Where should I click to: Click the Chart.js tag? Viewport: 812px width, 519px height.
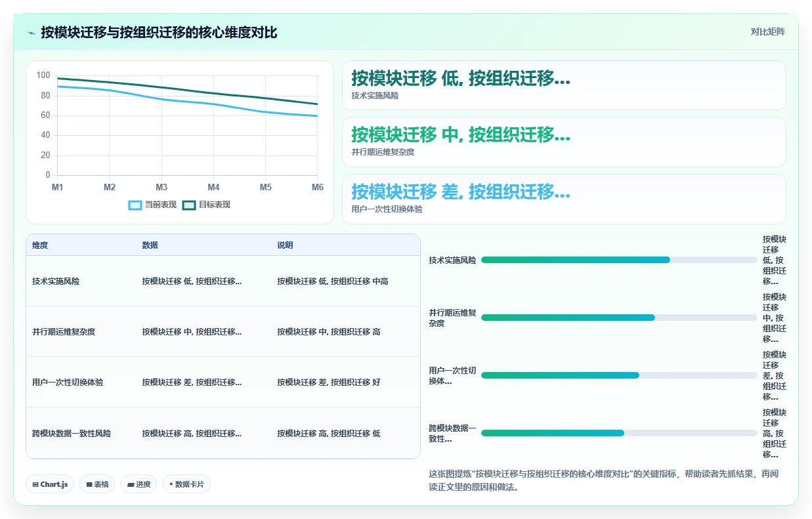pos(50,484)
